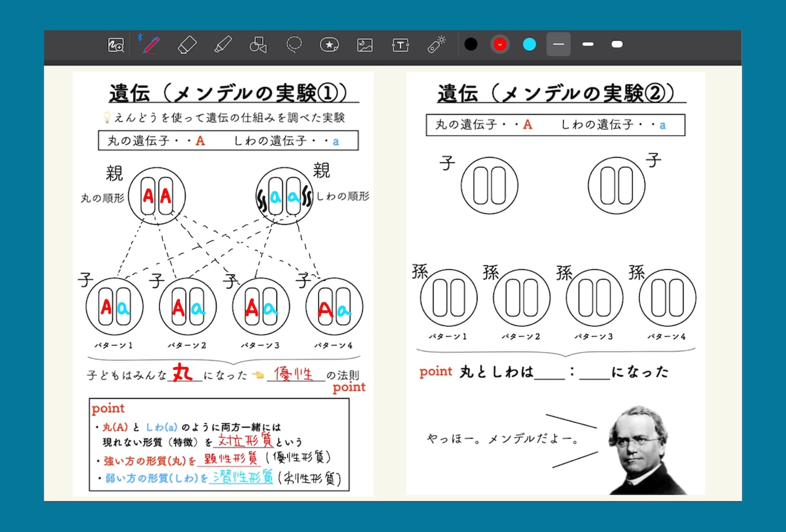Viewport: 786px width, 532px height.
Task: Click the handwritten 顕性形質 answer
Action: [230, 459]
